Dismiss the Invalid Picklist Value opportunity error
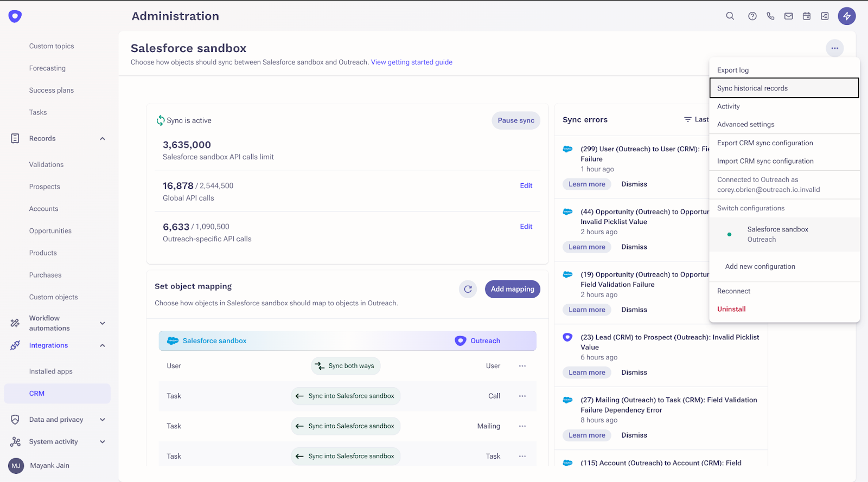The image size is (868, 482). 634,247
